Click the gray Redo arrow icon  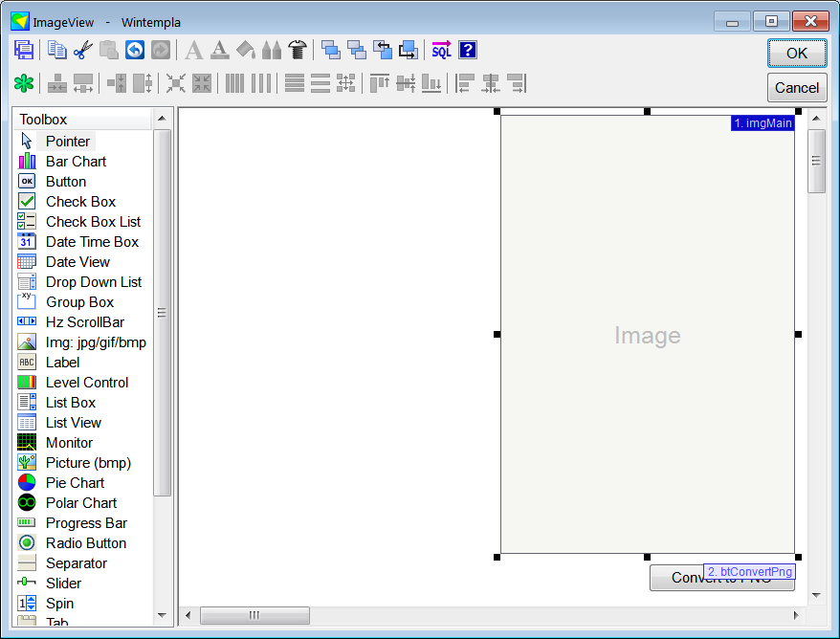point(161,51)
